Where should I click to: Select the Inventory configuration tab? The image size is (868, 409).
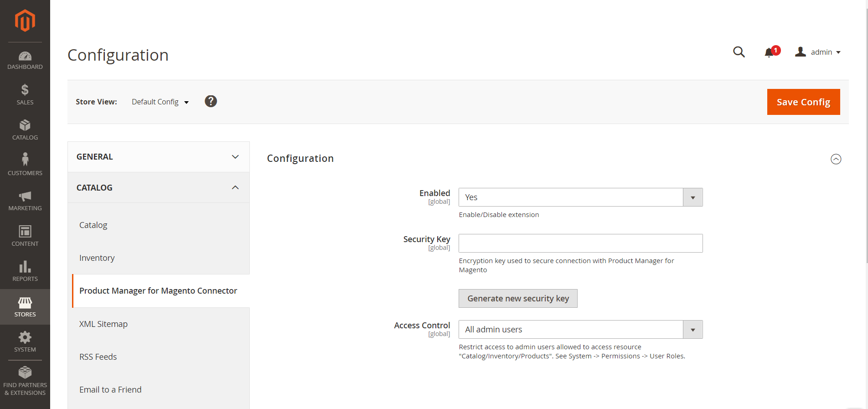pos(97,258)
